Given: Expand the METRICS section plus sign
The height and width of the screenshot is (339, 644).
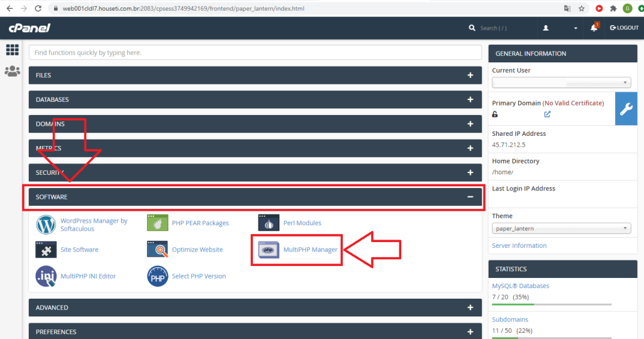Looking at the screenshot, I should [470, 148].
